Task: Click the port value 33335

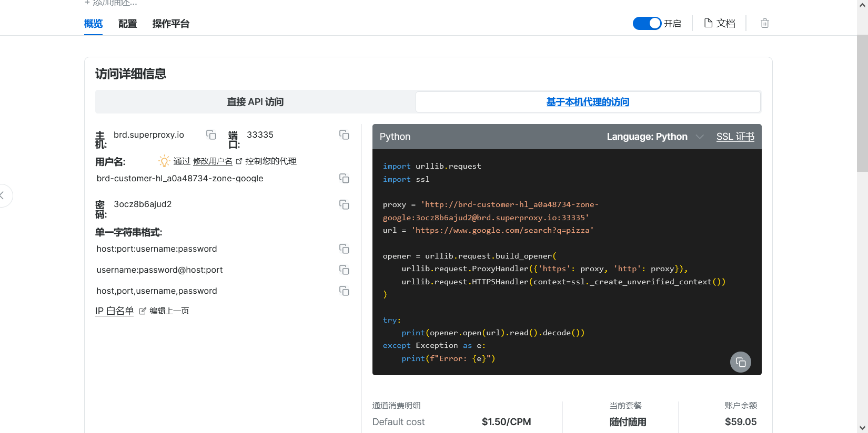Action: point(260,135)
